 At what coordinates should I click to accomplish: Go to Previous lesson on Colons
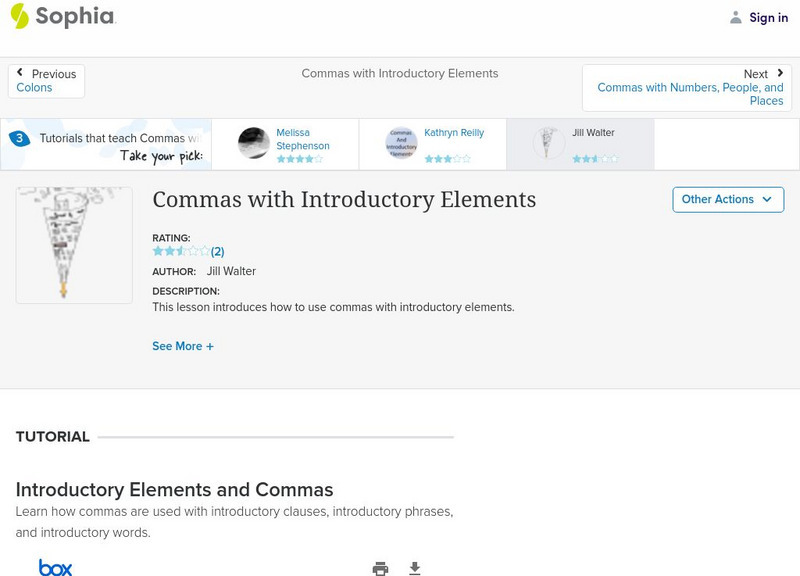[47, 81]
